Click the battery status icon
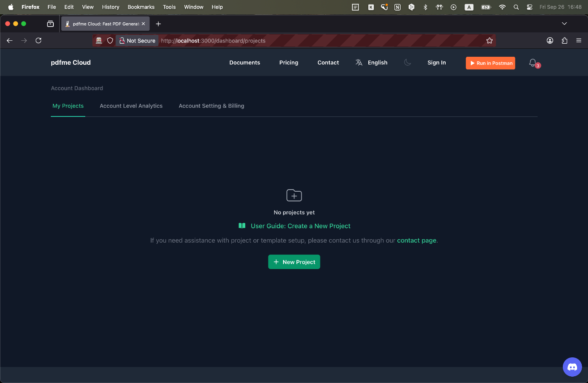 tap(486, 7)
